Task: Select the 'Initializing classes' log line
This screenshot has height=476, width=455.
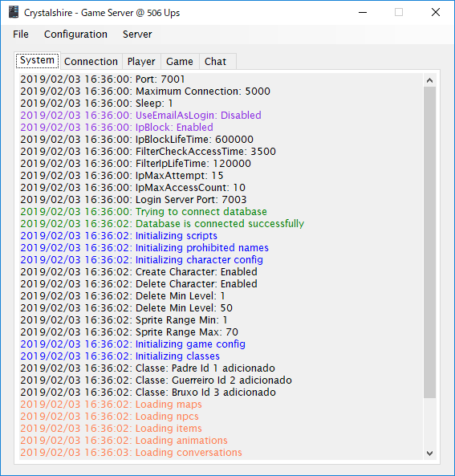Action: (x=120, y=356)
